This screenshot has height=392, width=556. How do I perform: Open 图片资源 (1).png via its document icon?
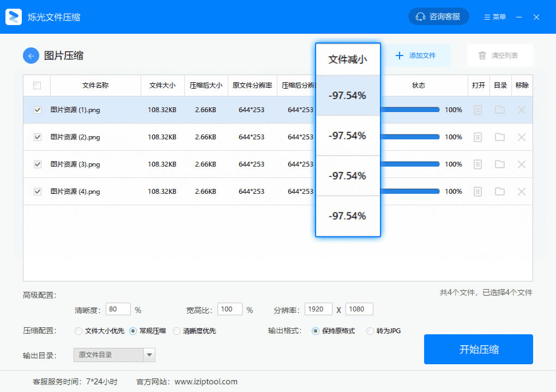(x=478, y=109)
